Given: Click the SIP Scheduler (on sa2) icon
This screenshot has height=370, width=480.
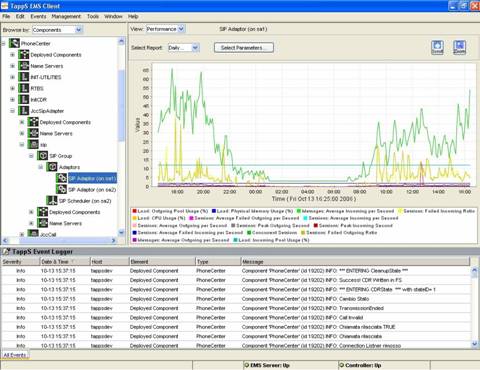Looking at the screenshot, I should tap(52, 201).
